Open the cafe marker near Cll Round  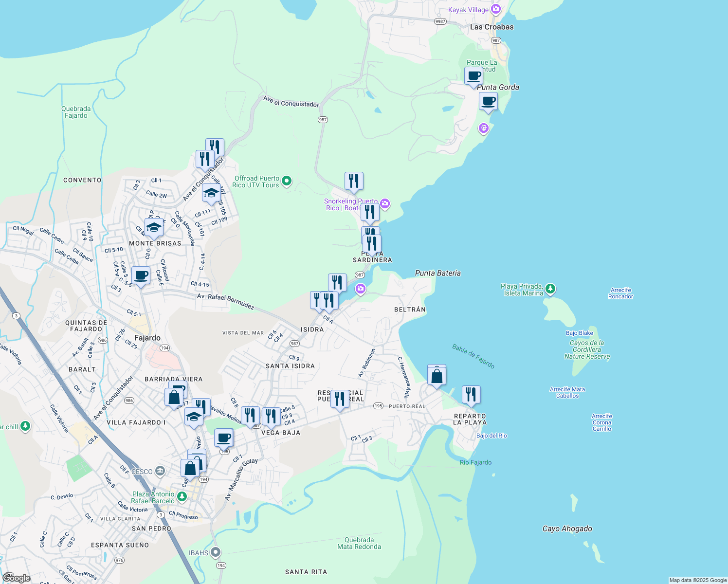(141, 276)
